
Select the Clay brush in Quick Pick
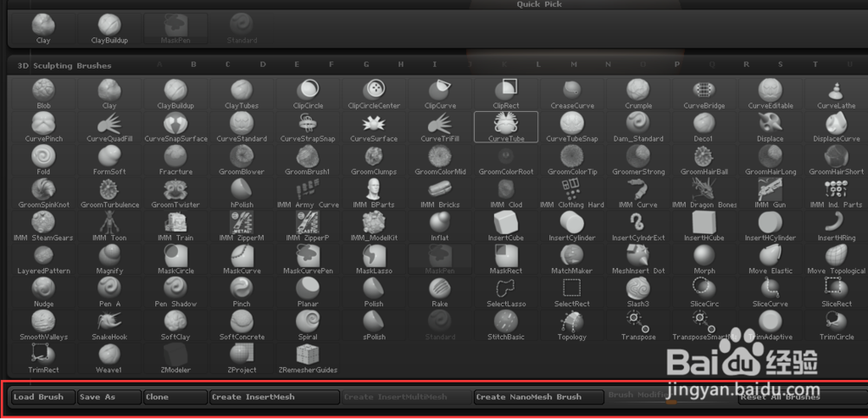(43, 29)
